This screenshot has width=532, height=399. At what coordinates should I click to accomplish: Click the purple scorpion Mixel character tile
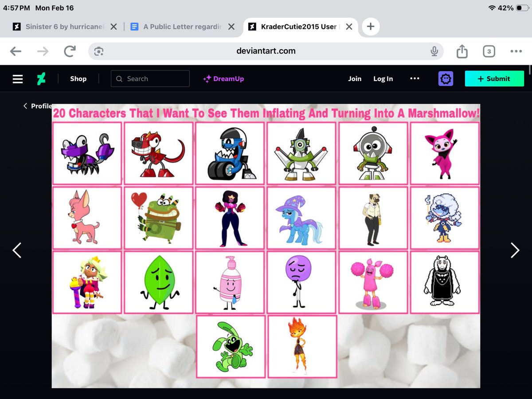[x=87, y=153]
